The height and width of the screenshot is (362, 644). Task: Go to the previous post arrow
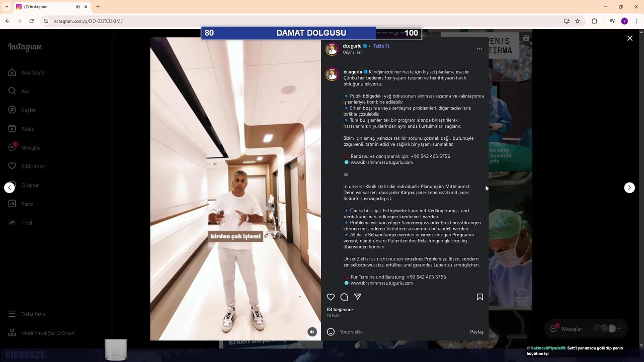[x=10, y=188]
